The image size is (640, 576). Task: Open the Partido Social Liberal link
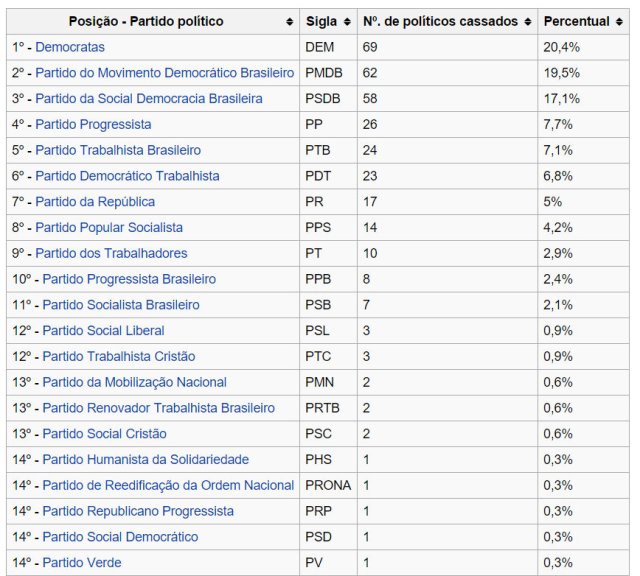pyautogui.click(x=103, y=331)
